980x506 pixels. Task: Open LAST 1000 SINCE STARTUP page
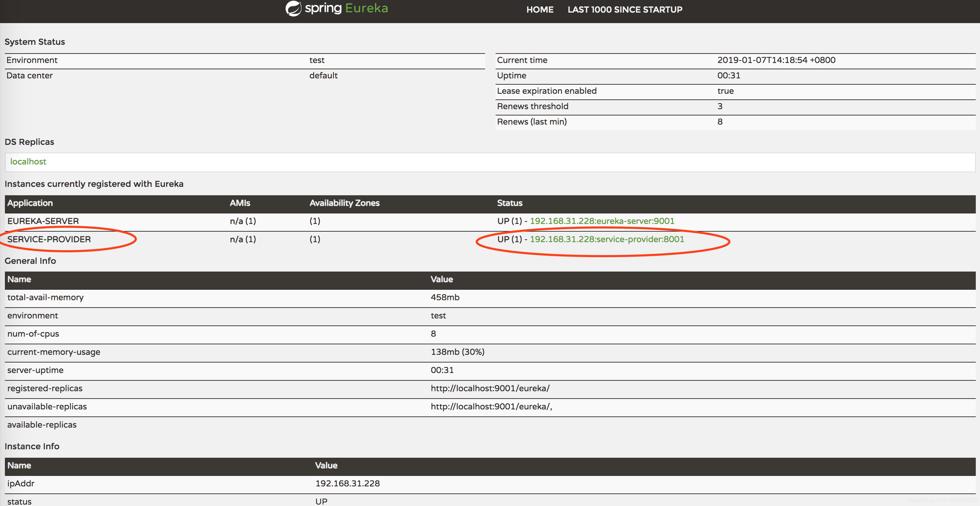625,9
